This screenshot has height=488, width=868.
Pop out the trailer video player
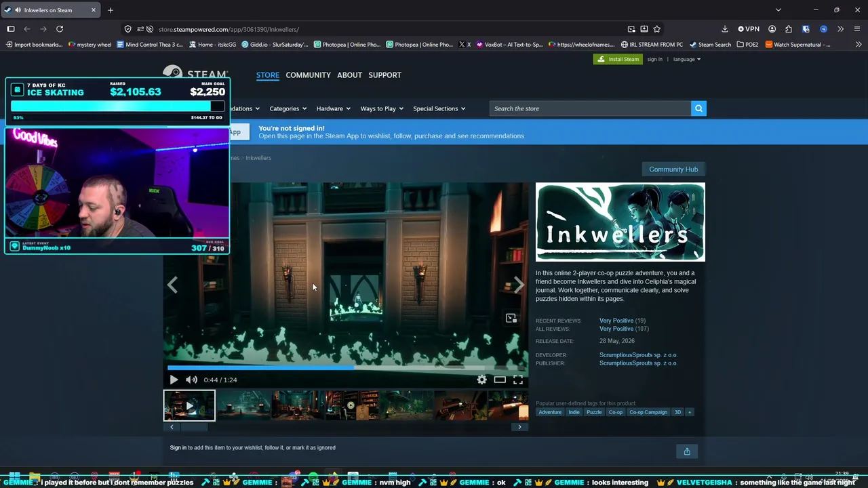tap(511, 318)
